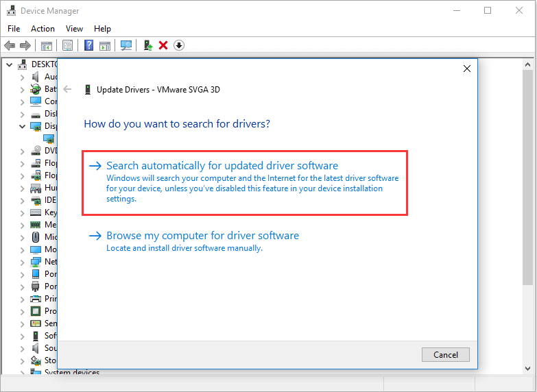This screenshot has width=537, height=392.
Task: Collapse the Display adapters category
Action: 22,126
